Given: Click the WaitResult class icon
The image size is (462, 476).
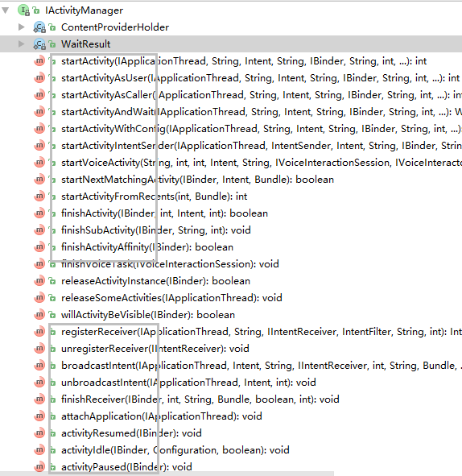Looking at the screenshot, I should point(39,44).
